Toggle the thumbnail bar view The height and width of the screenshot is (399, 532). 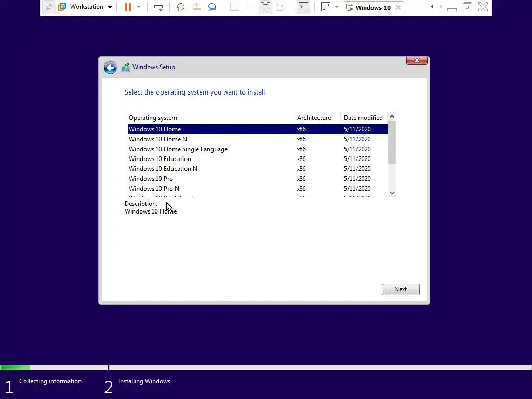click(x=250, y=7)
